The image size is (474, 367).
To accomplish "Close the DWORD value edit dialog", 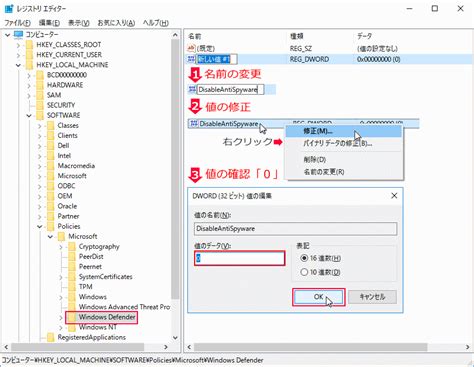I will (394, 196).
